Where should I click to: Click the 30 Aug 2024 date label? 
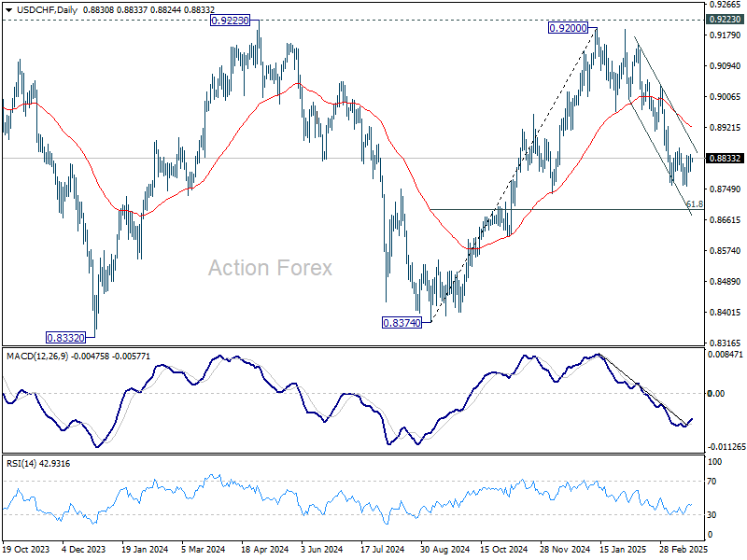pyautogui.click(x=444, y=549)
